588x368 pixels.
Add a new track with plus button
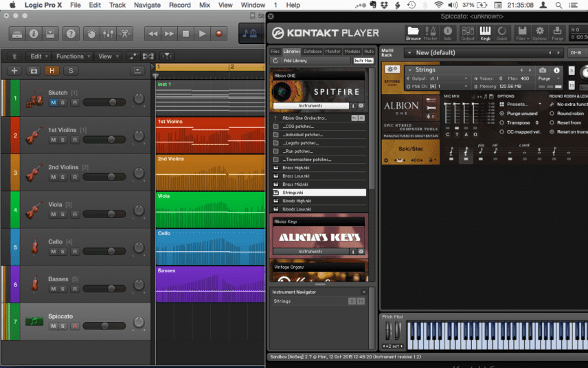tap(14, 71)
